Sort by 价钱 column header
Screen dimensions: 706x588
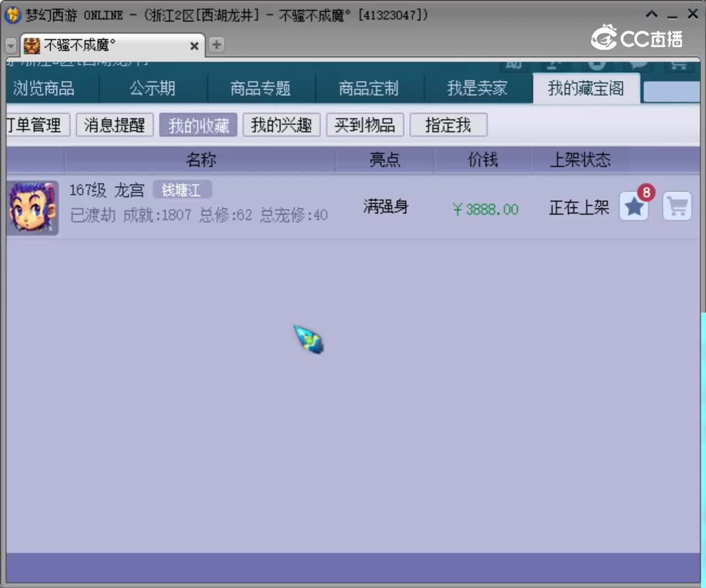(483, 160)
